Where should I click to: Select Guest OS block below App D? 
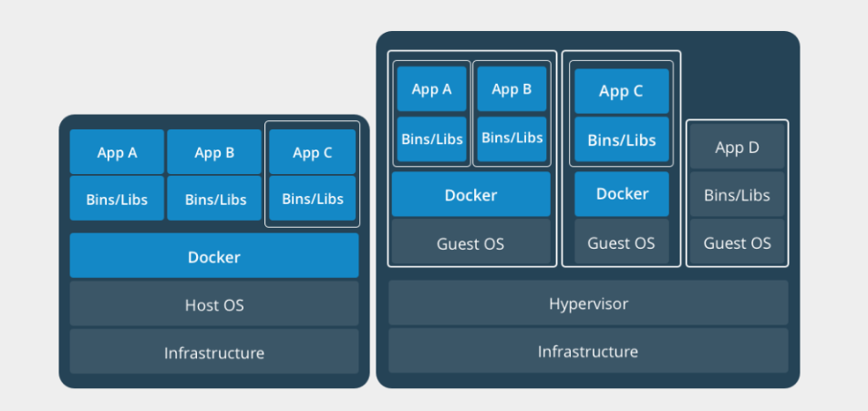click(x=738, y=241)
